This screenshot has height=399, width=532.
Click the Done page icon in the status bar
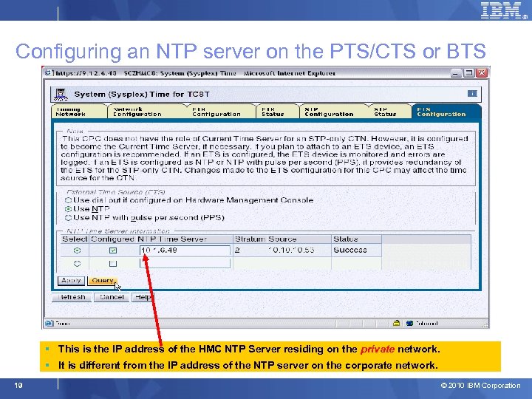50,324
